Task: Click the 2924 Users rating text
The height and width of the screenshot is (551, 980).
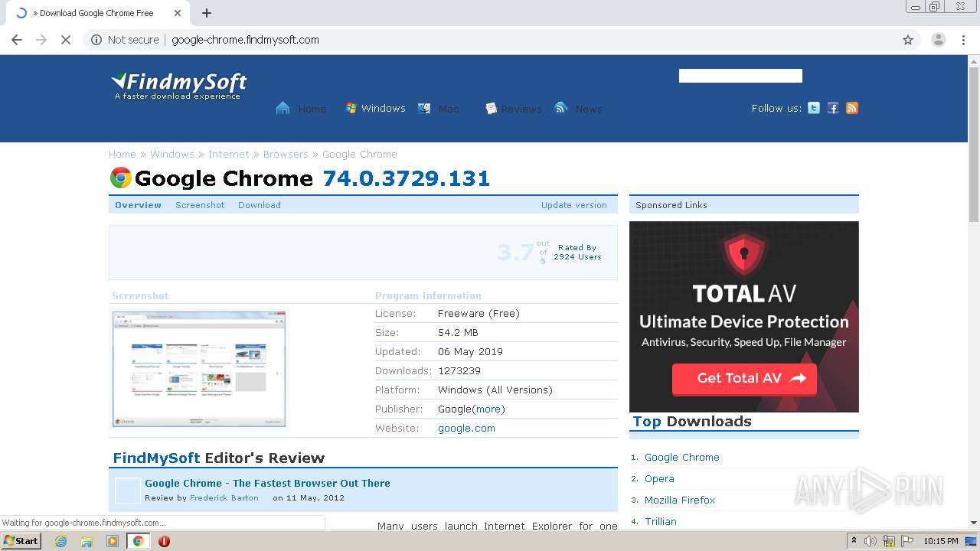Action: (x=577, y=257)
